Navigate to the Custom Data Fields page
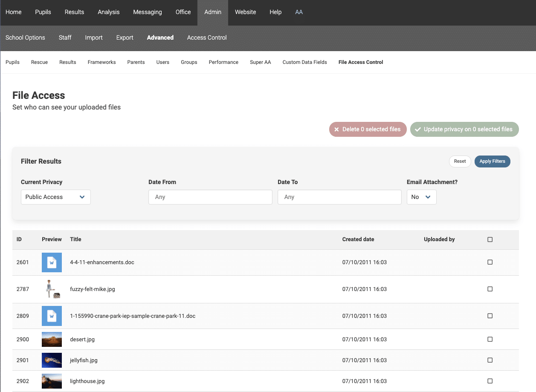The width and height of the screenshot is (536, 392). 304,62
